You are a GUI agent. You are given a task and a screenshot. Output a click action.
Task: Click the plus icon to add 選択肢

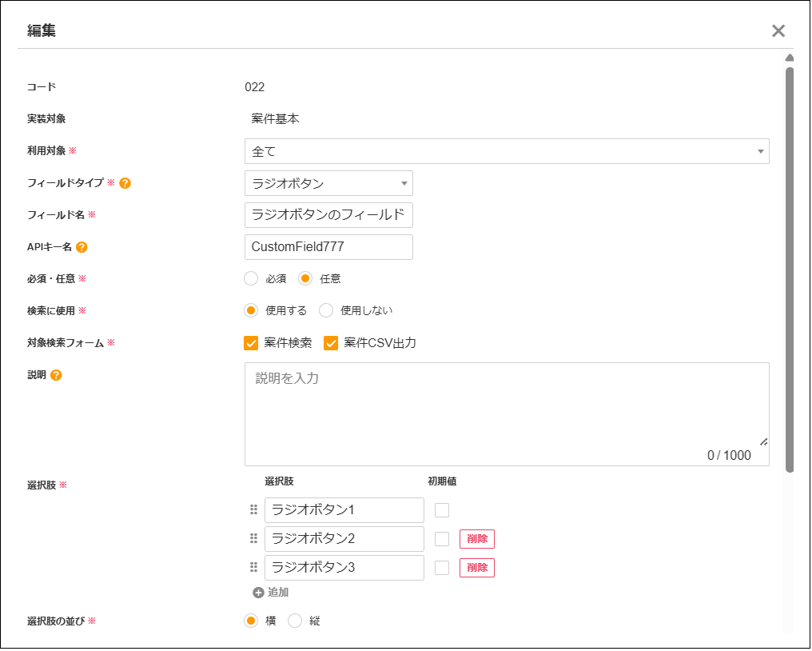(x=258, y=593)
